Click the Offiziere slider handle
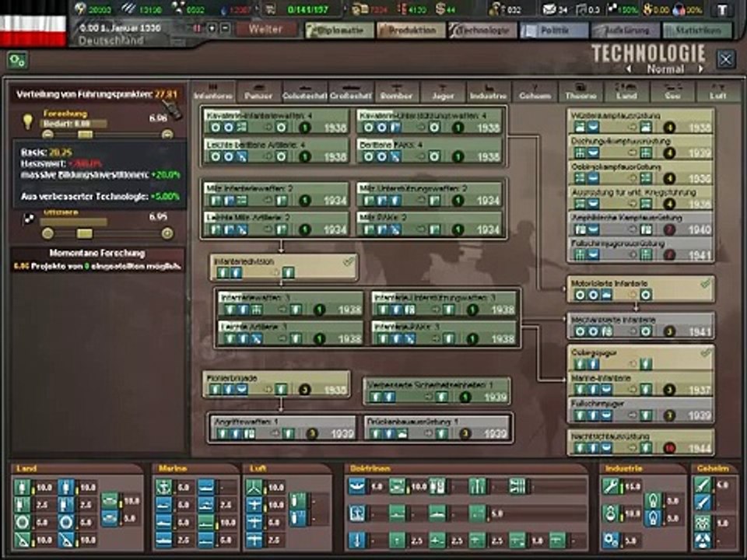The width and height of the screenshot is (747, 560). (85, 233)
